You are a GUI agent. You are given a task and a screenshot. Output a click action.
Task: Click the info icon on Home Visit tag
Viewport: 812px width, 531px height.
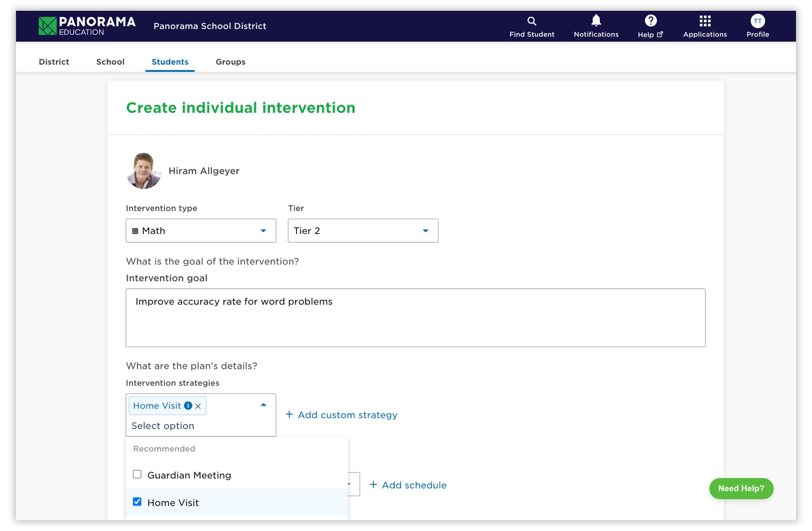pyautogui.click(x=188, y=406)
